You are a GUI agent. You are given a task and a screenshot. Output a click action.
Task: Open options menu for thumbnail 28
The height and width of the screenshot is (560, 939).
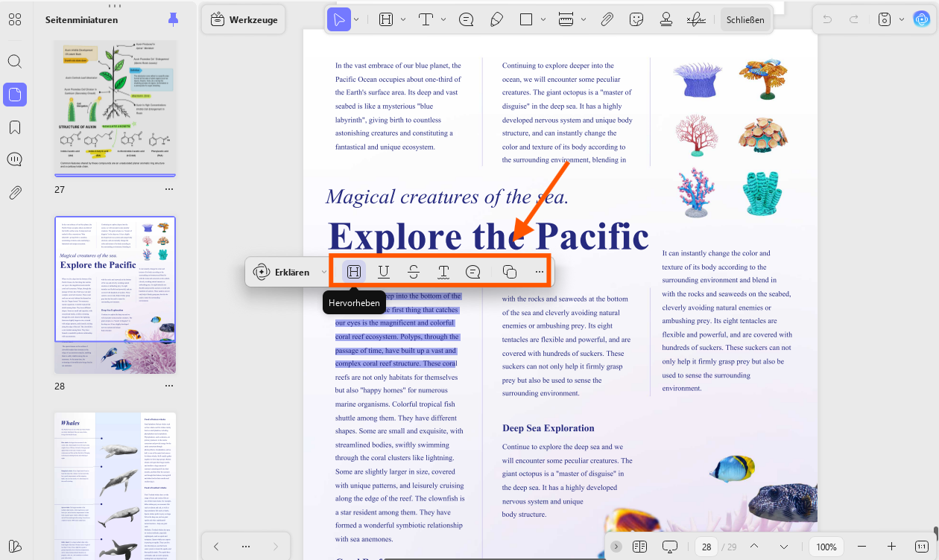click(x=169, y=386)
